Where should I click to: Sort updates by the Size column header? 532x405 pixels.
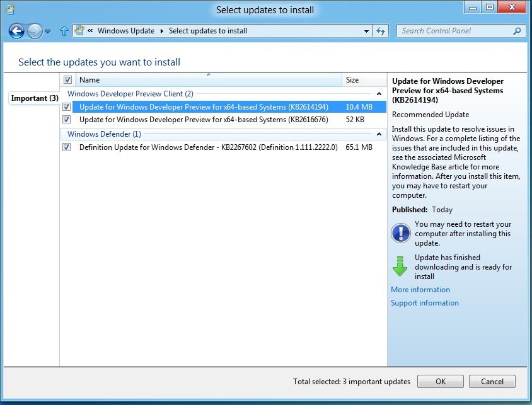tap(364, 79)
